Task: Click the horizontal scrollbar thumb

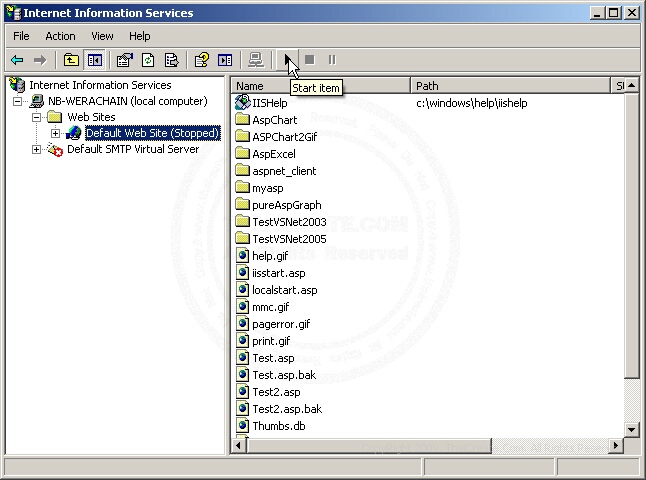Action: point(369,445)
